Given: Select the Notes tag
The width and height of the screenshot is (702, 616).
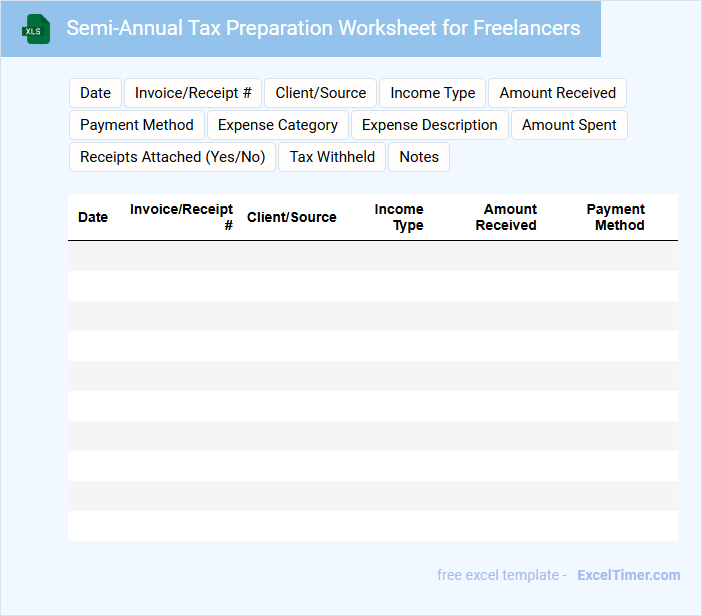Looking at the screenshot, I should (419, 157).
